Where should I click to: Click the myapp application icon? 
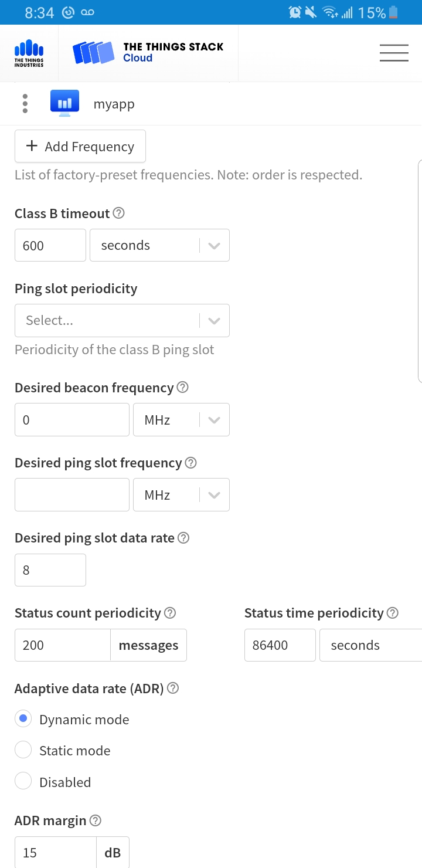tap(64, 104)
